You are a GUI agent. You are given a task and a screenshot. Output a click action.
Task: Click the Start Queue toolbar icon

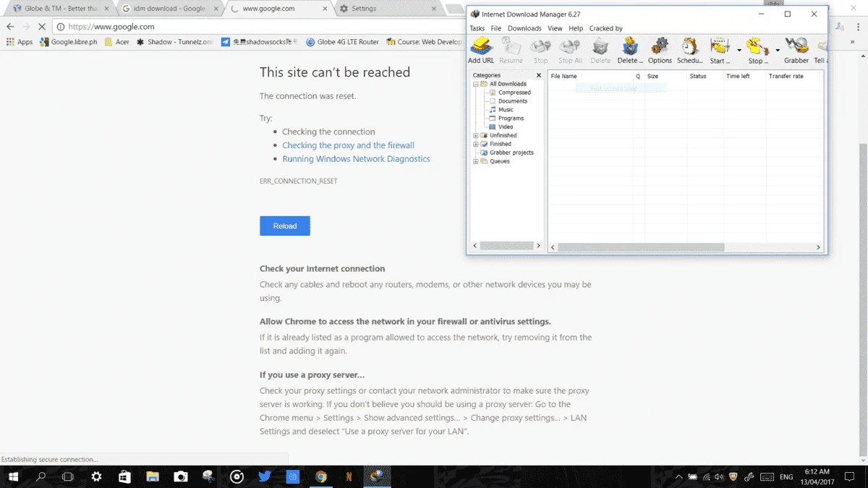(720, 50)
